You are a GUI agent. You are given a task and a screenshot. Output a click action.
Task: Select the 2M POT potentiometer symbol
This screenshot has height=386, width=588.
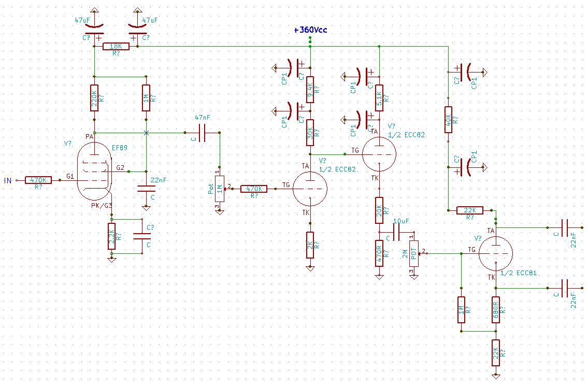[x=413, y=253]
